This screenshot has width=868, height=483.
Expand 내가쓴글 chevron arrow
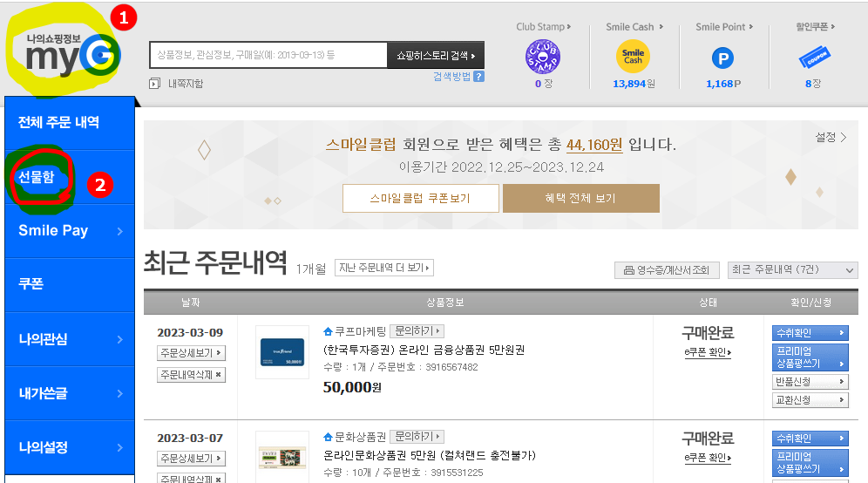[119, 393]
